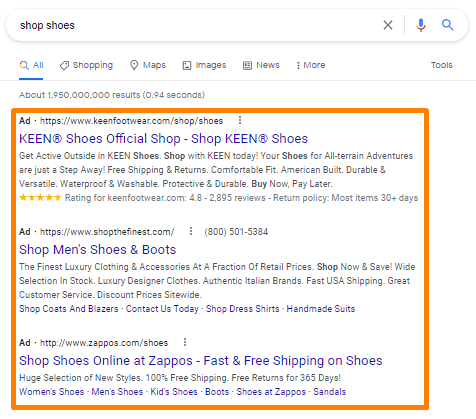Switch to the Images tab
This screenshot has height=419, width=476.
point(204,65)
